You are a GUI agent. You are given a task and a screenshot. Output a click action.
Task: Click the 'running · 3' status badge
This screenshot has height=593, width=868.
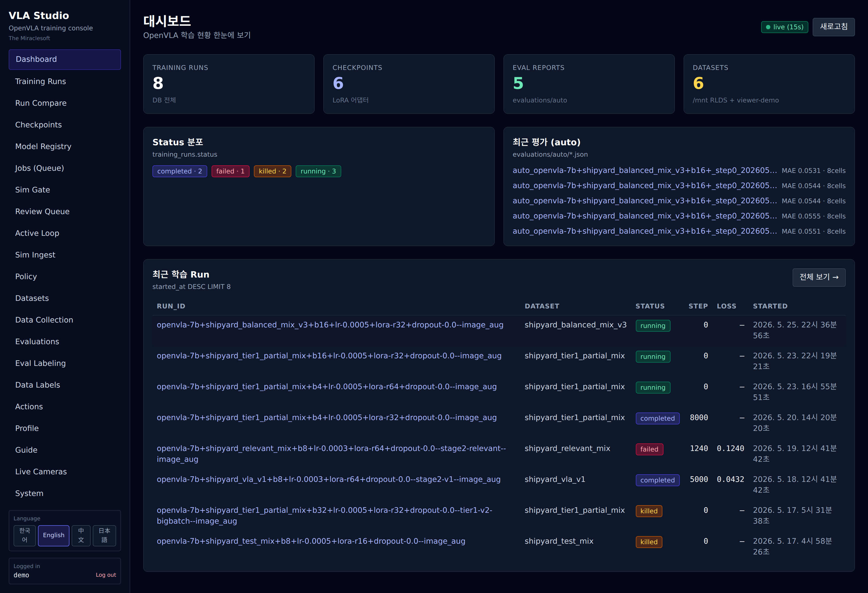point(318,171)
